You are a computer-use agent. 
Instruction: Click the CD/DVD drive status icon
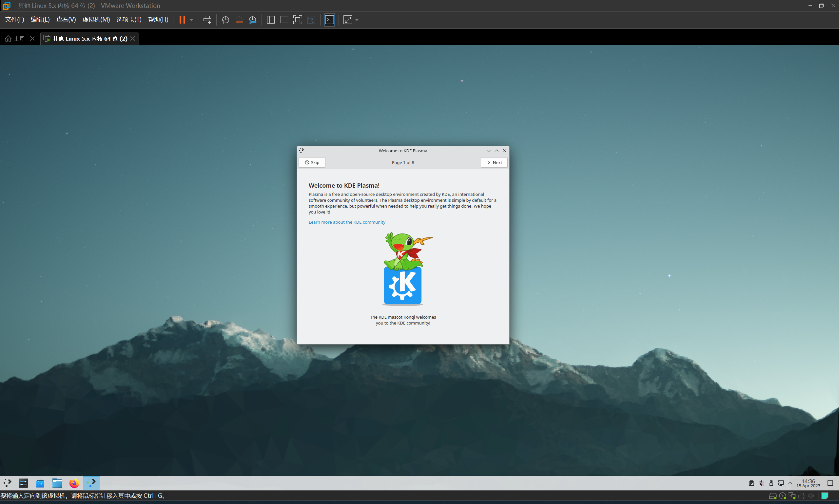pos(782,496)
